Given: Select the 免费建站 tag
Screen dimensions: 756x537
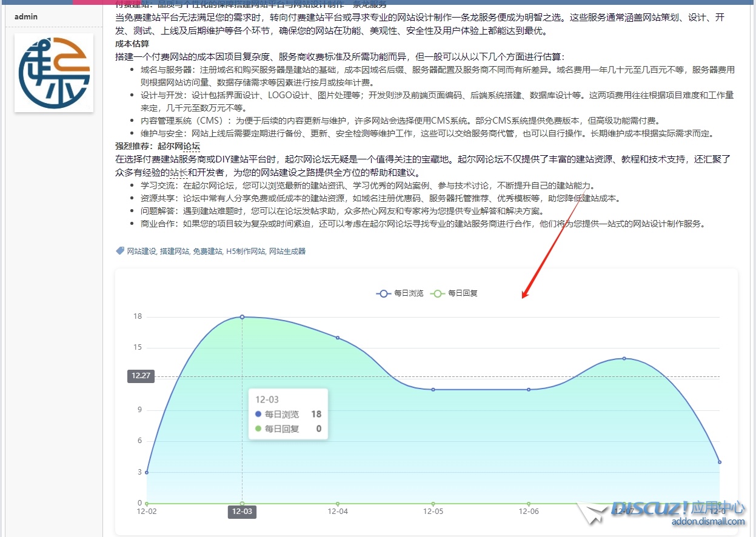Looking at the screenshot, I should coord(208,252).
